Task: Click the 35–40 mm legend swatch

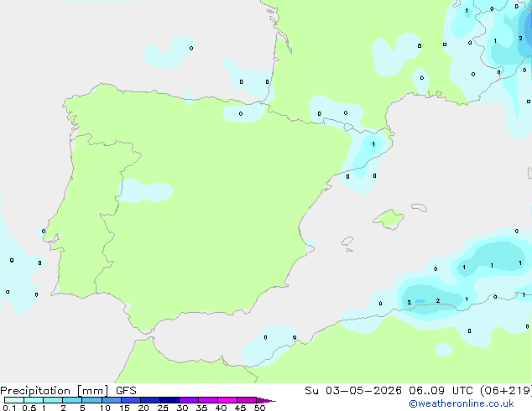Action: tap(208, 400)
